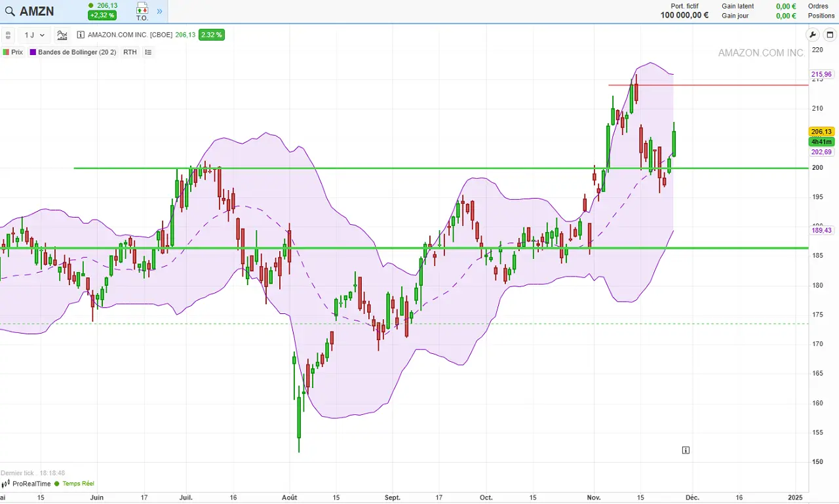Open the Prix price settings label
This screenshot has height=504, width=839.
click(x=17, y=52)
